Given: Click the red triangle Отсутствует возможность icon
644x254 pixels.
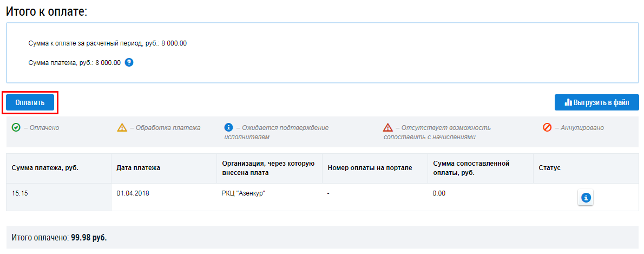Looking at the screenshot, I should point(387,128).
